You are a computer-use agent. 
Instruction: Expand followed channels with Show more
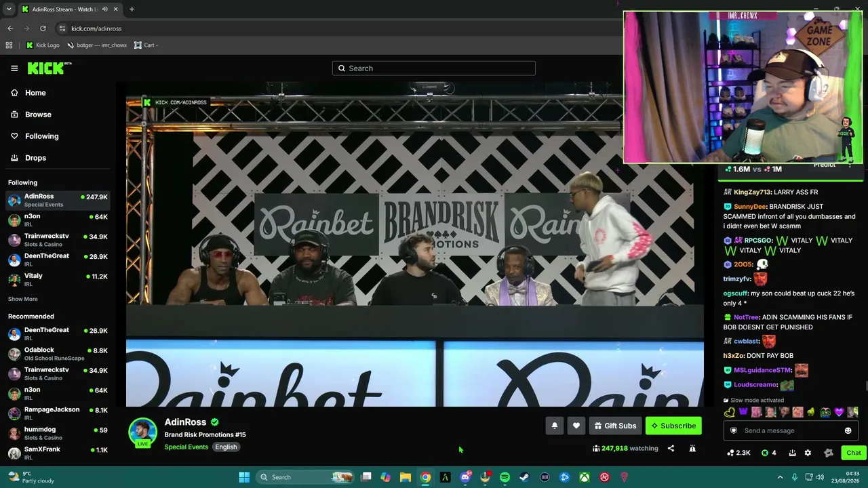tap(23, 299)
